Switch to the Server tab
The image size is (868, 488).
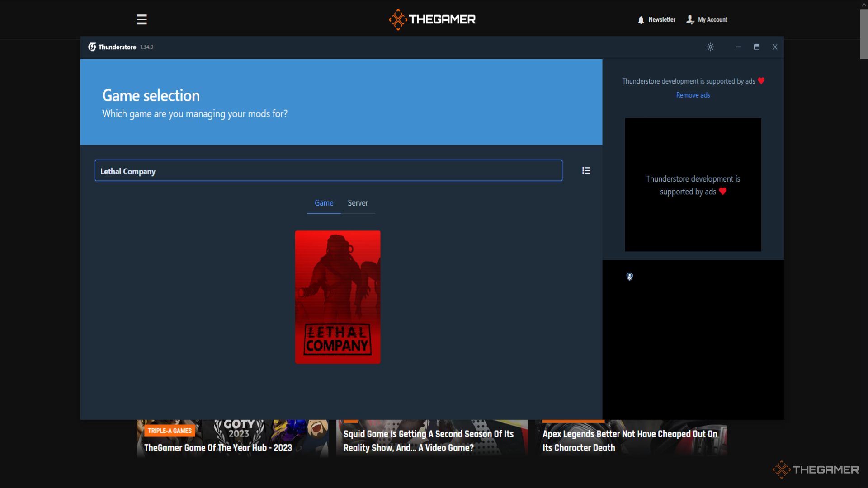pyautogui.click(x=358, y=202)
